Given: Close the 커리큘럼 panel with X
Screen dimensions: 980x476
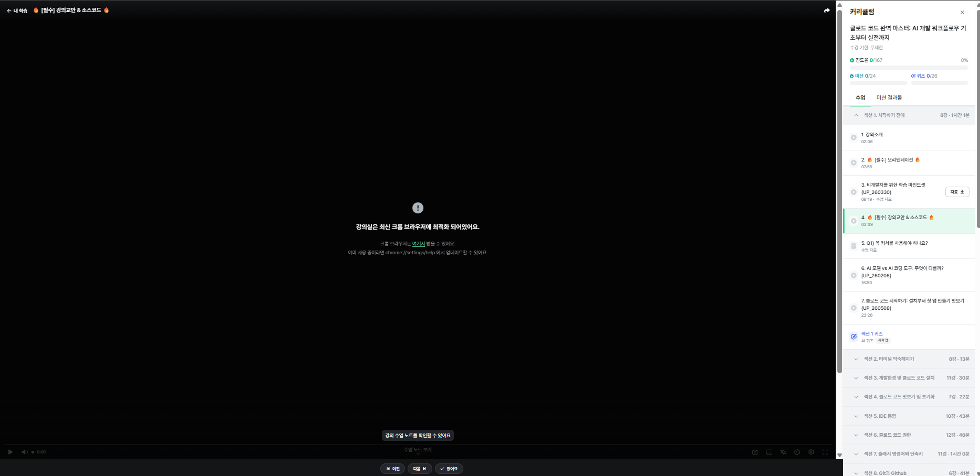Looking at the screenshot, I should click(x=962, y=12).
